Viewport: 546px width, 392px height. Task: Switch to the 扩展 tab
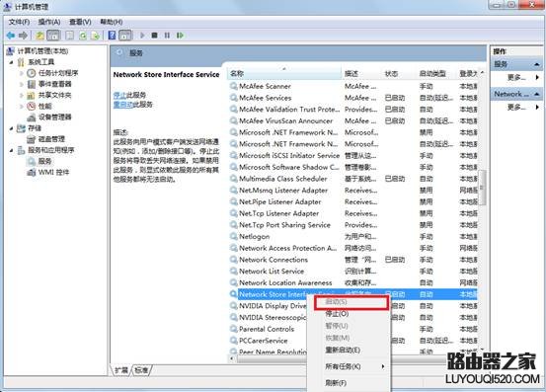point(121,370)
